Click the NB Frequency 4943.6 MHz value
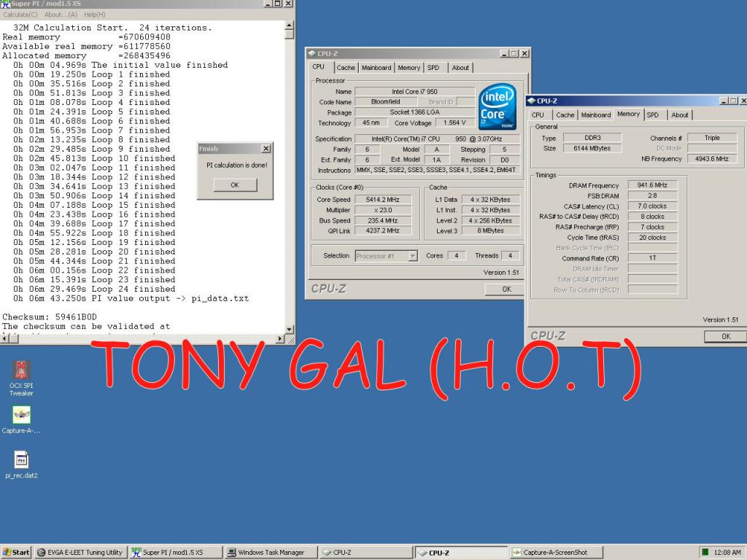The height and width of the screenshot is (560, 747). 712,158
